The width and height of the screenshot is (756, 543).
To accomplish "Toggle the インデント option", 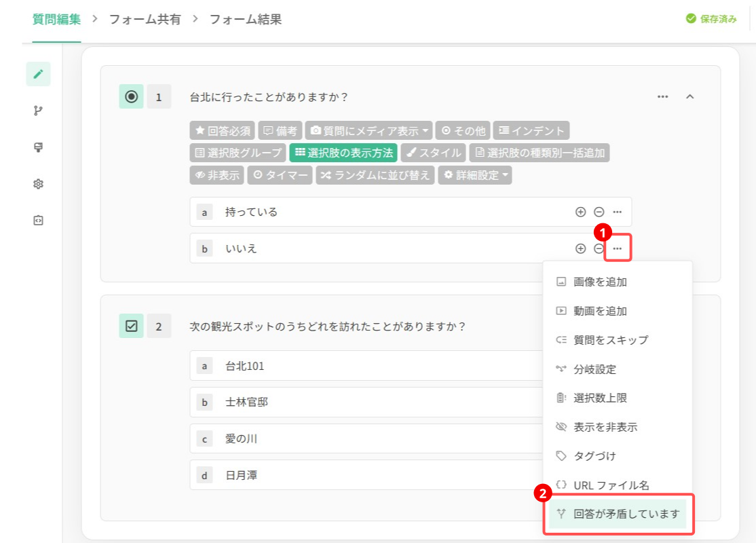I will [531, 131].
